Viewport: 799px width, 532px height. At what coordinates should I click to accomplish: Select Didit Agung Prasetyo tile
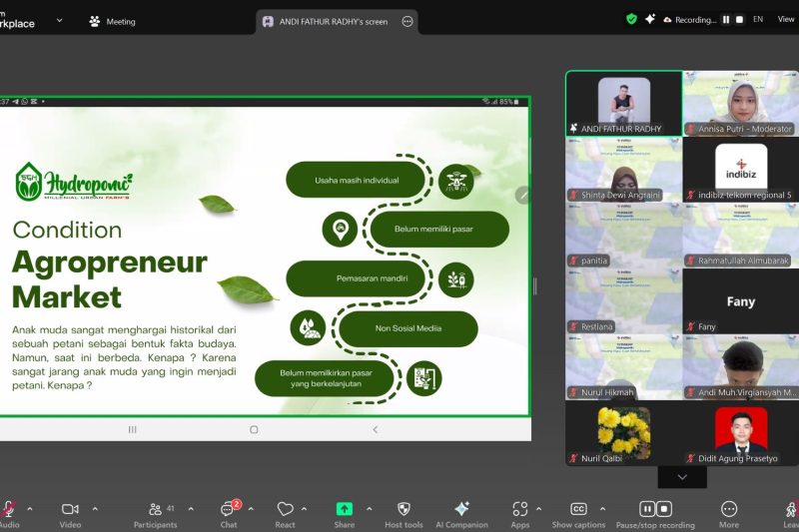point(740,433)
